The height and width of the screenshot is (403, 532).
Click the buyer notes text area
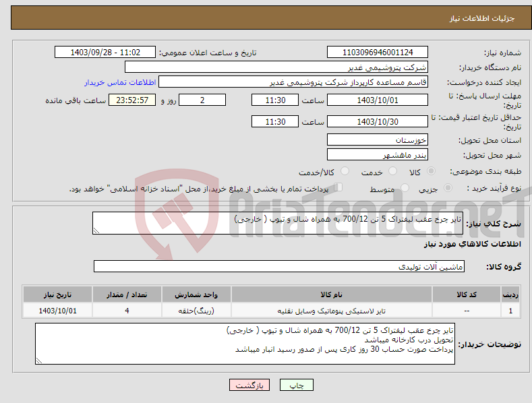[x=245, y=344]
